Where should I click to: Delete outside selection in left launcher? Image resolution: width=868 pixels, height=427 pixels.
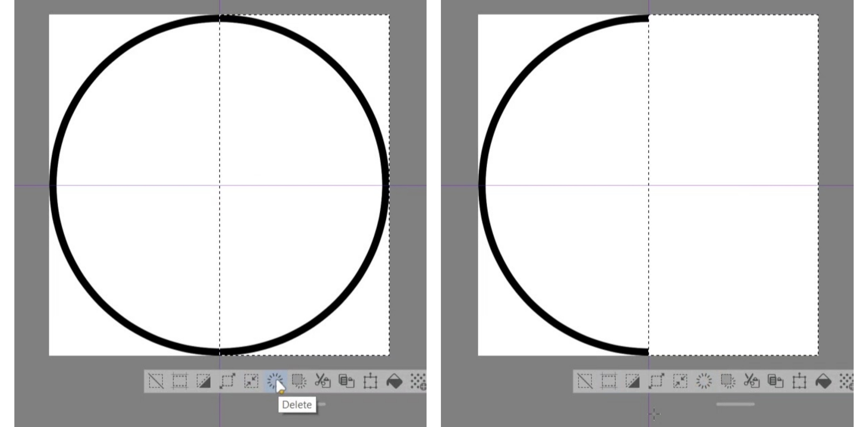[x=299, y=381]
